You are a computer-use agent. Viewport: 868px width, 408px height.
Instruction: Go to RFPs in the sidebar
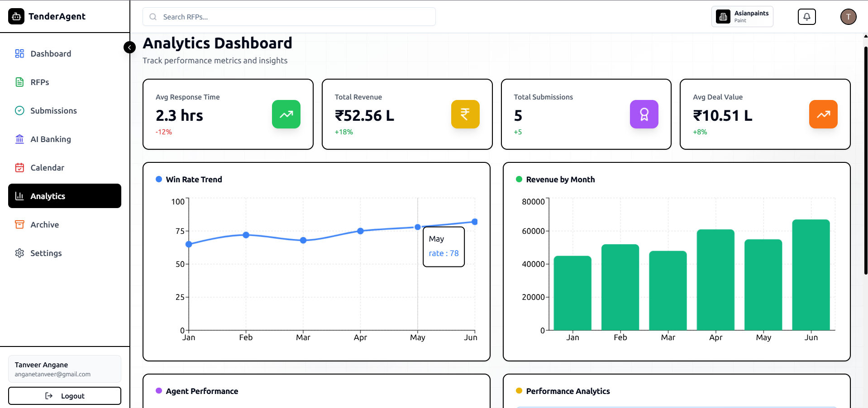point(65,82)
